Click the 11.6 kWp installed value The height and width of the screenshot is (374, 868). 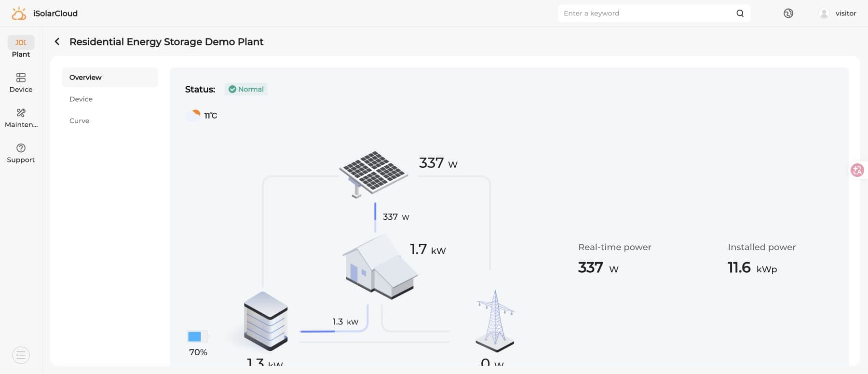(752, 267)
